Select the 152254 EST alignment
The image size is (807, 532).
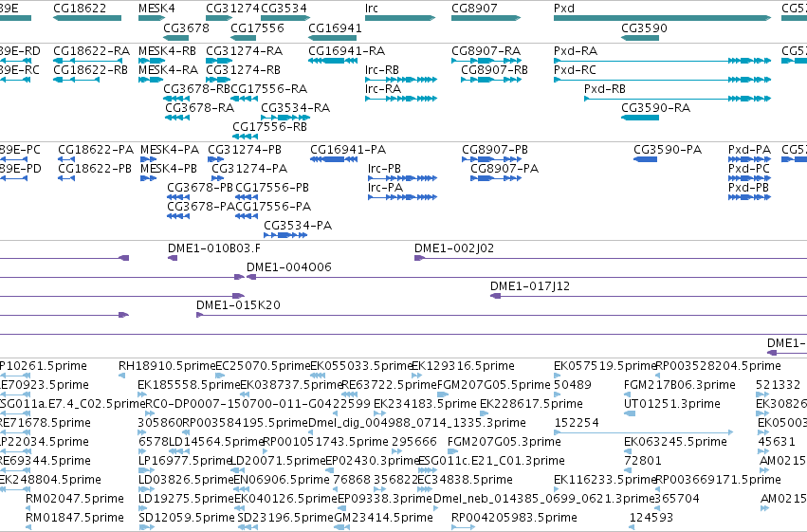point(643,432)
